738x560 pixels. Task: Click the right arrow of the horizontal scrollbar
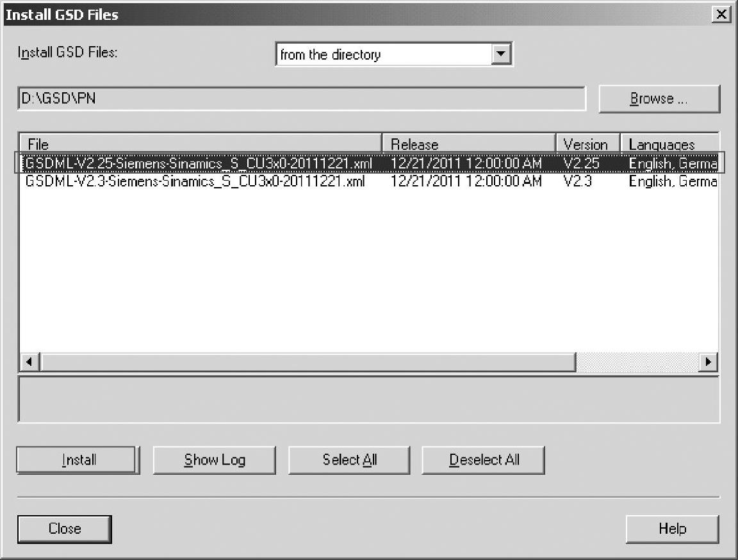point(708,362)
